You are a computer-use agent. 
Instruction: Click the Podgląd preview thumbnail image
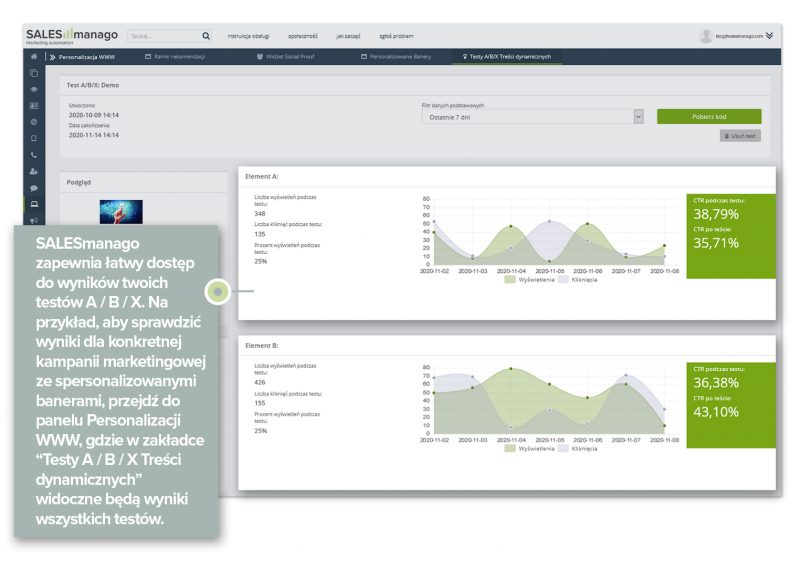pos(121,212)
